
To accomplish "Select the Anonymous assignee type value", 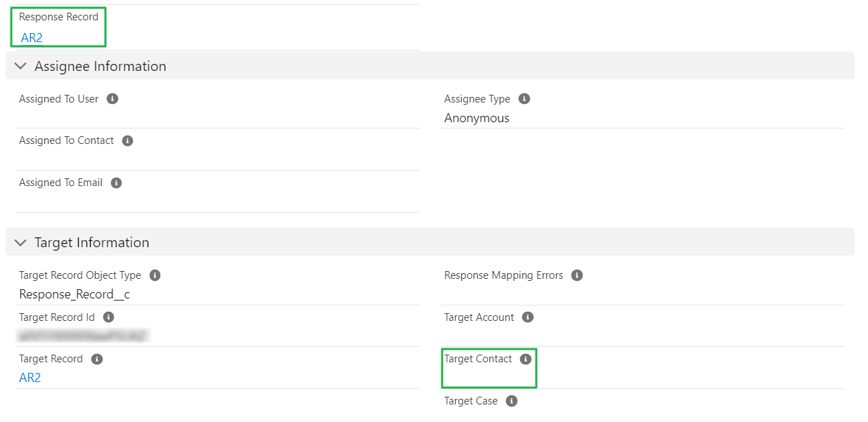I will point(476,117).
